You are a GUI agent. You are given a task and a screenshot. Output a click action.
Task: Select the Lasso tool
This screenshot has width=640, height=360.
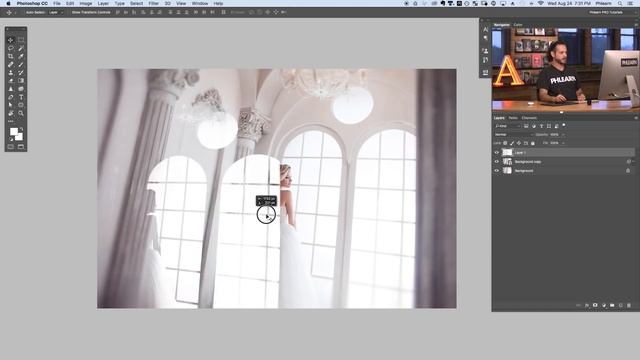(11, 48)
